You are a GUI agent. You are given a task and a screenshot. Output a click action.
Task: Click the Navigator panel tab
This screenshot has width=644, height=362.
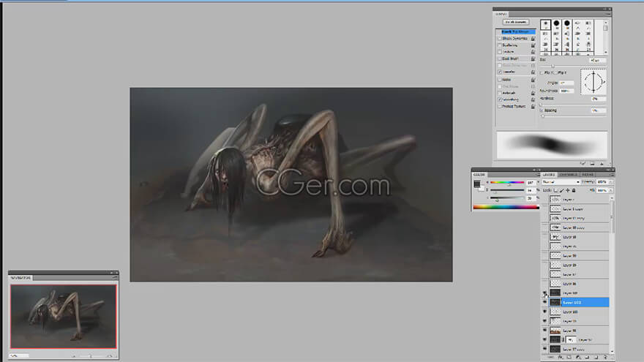click(20, 278)
